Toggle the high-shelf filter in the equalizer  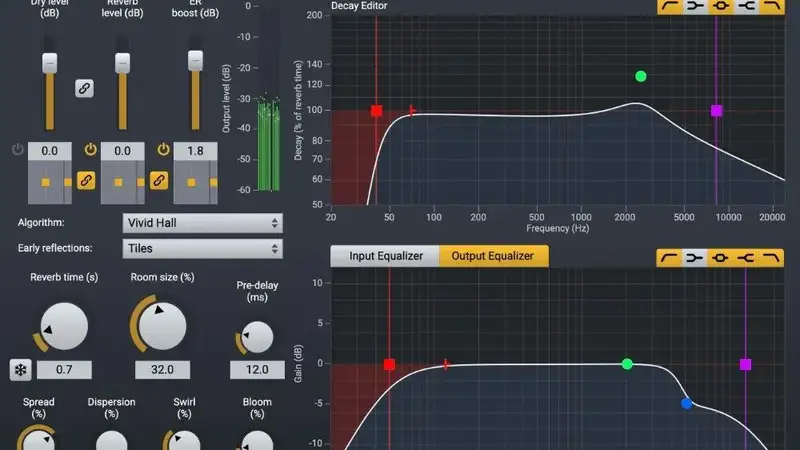(745, 258)
